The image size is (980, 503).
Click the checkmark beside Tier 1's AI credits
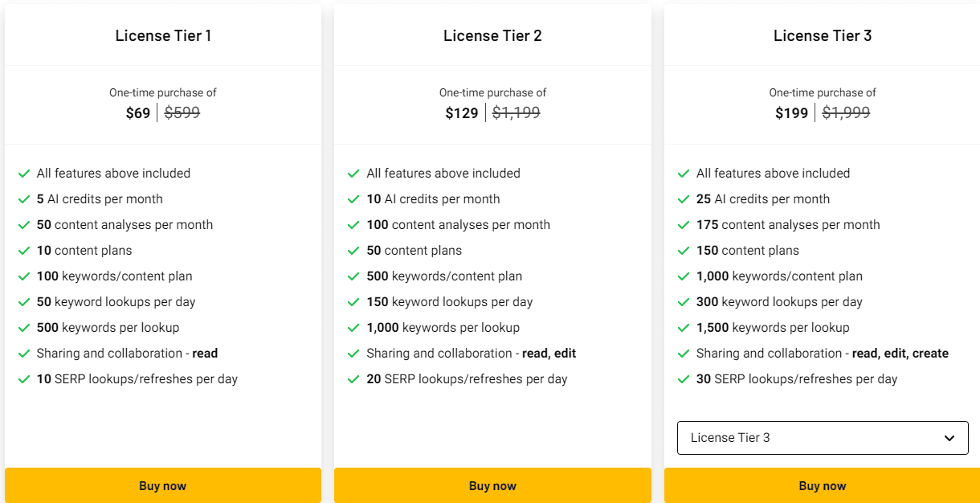pyautogui.click(x=24, y=198)
